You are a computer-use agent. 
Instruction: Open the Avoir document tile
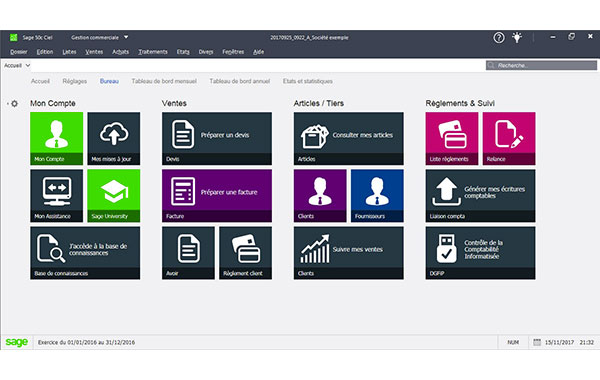tap(188, 253)
